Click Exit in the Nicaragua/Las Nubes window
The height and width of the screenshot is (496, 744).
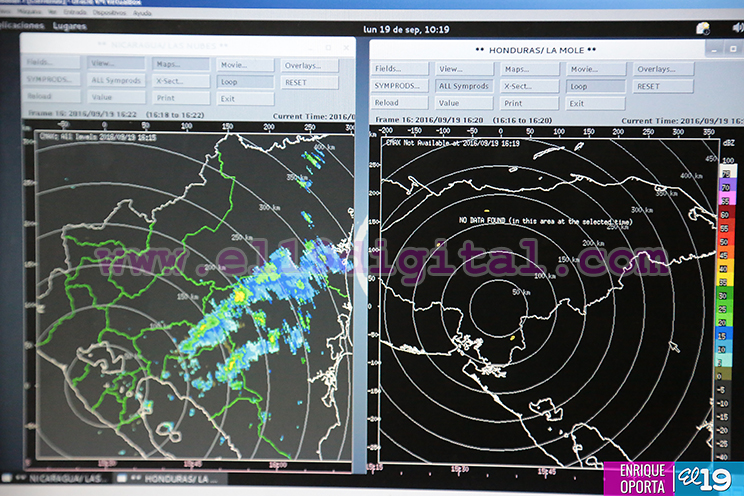click(x=245, y=99)
